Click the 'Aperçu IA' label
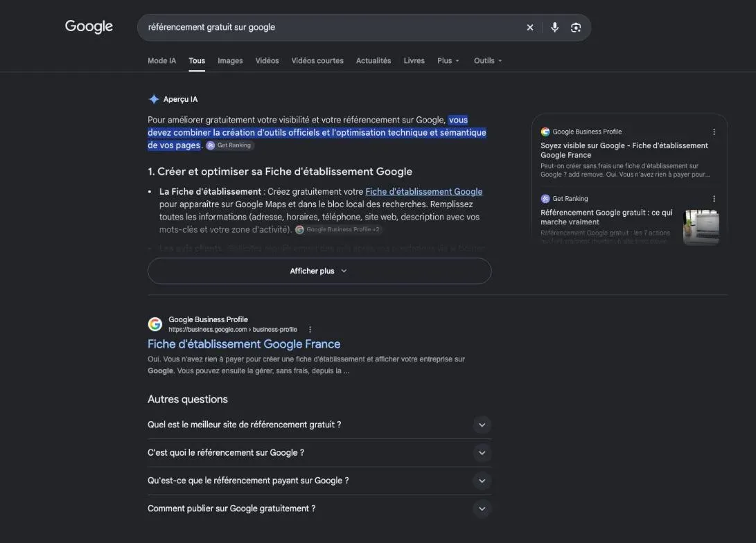Screen dimensions: 756x543 coord(180,99)
